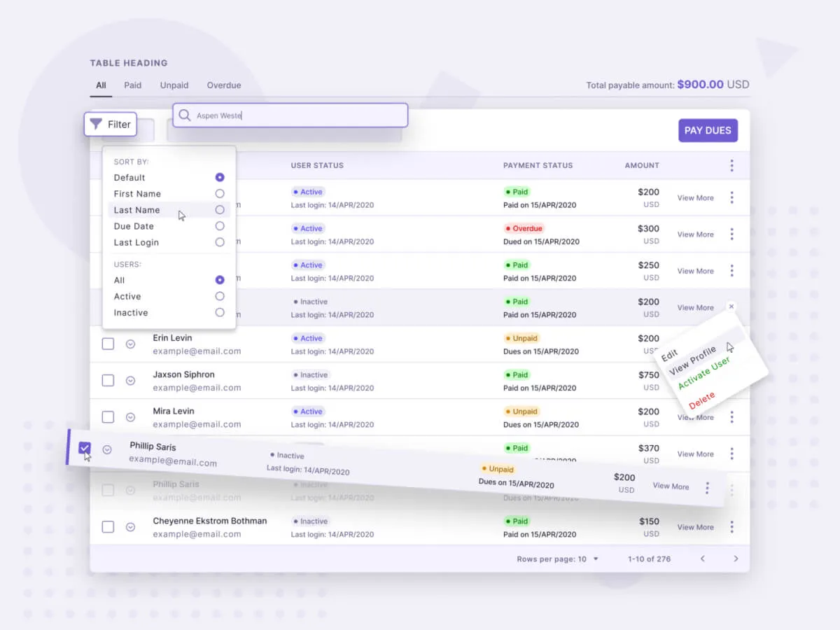Click the three-dot menu on Erin Levin's row
Viewport: 840px width, 630px height.
tap(731, 344)
